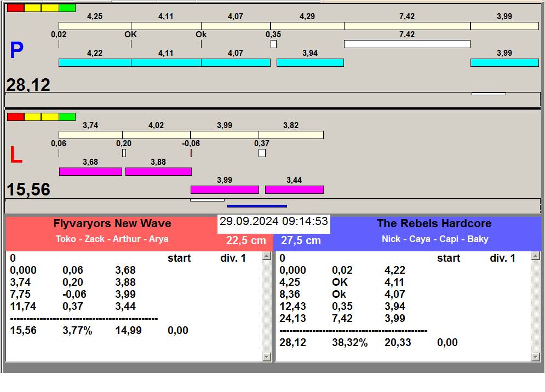Select the magenta 3,44 run bar
545x392 pixels.
tap(294, 189)
